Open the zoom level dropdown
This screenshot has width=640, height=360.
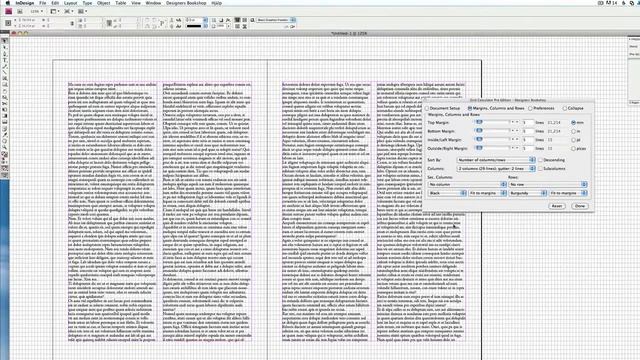36,11
